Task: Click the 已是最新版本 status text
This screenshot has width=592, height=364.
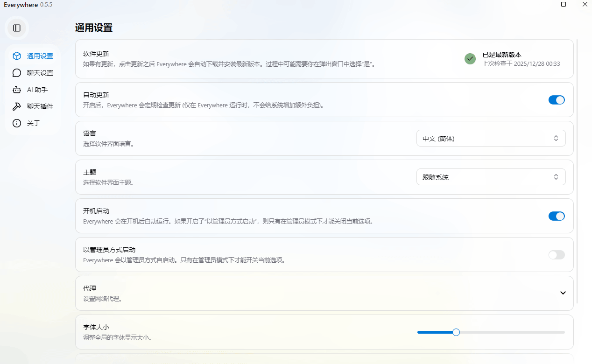Action: tap(502, 55)
